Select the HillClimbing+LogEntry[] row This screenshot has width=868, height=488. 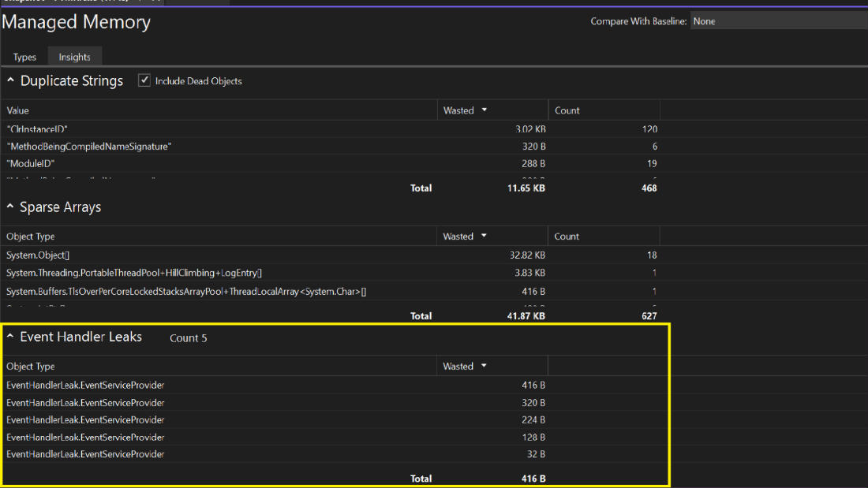point(331,273)
